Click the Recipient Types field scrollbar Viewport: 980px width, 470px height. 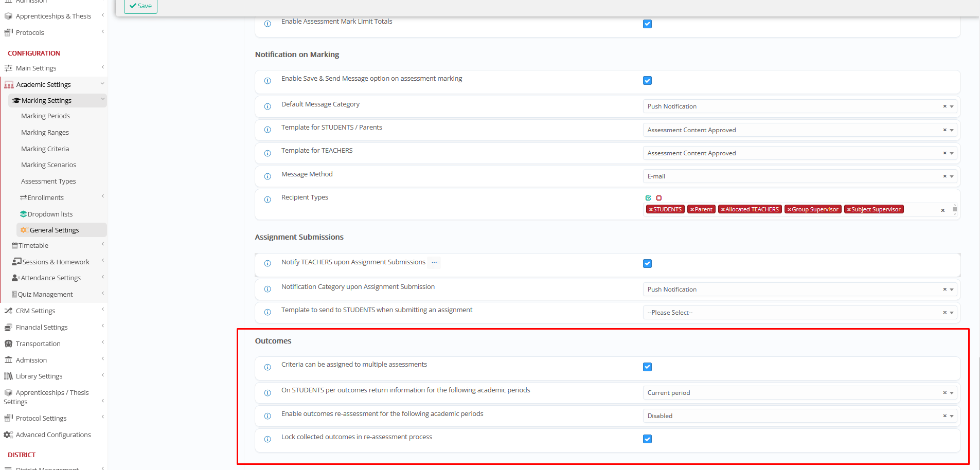click(x=955, y=209)
